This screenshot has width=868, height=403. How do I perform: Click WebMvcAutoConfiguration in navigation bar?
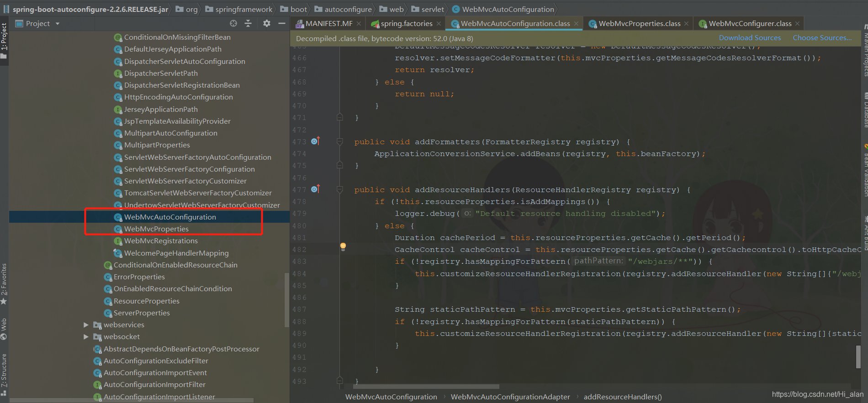508,9
